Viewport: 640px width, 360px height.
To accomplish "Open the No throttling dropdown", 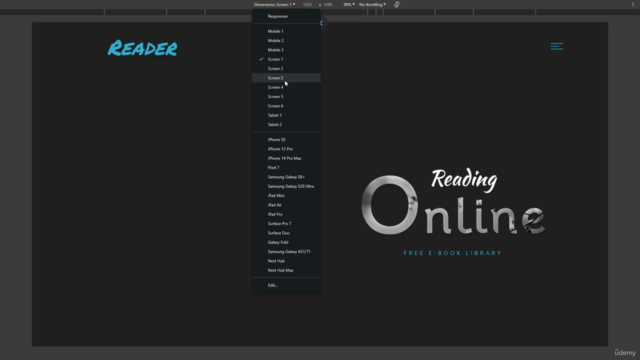I will [x=372, y=4].
